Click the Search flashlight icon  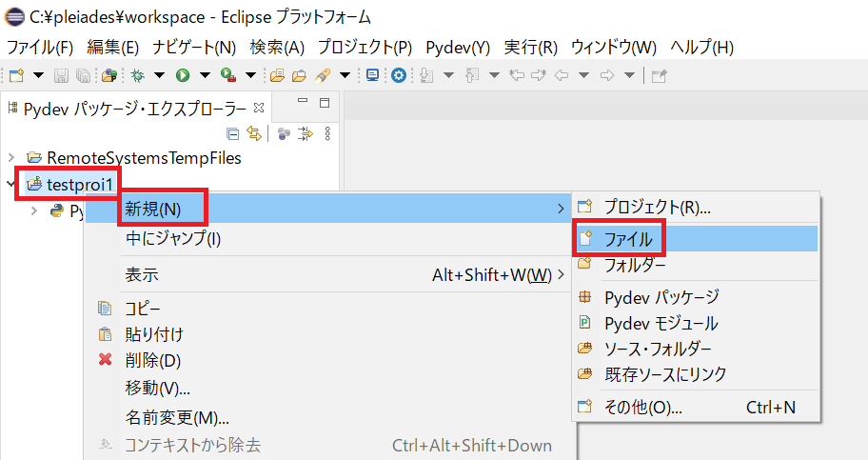323,75
